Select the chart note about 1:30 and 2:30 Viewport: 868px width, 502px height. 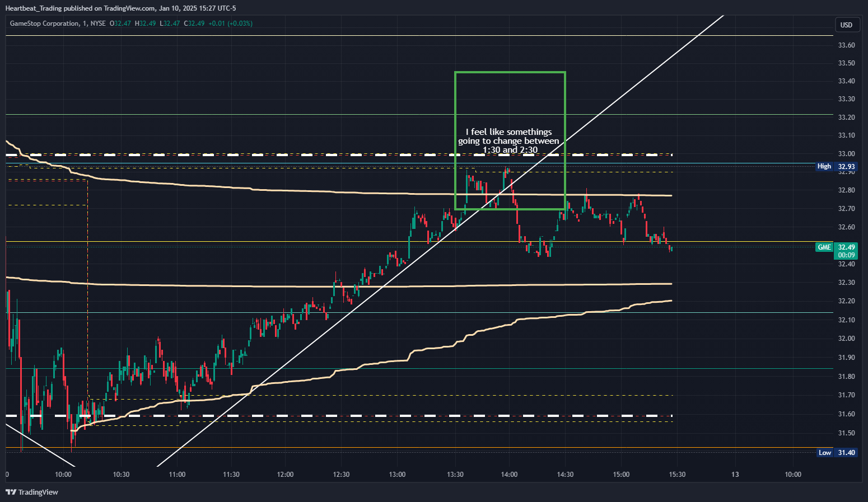(x=508, y=141)
